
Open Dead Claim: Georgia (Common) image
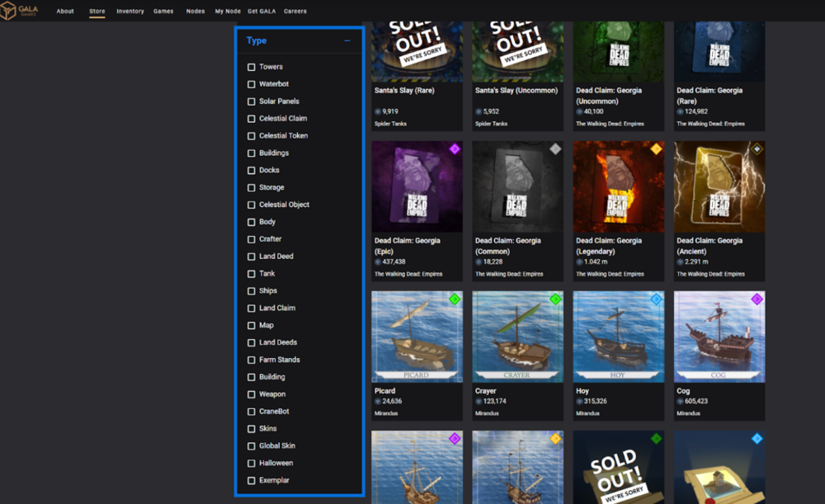point(518,186)
